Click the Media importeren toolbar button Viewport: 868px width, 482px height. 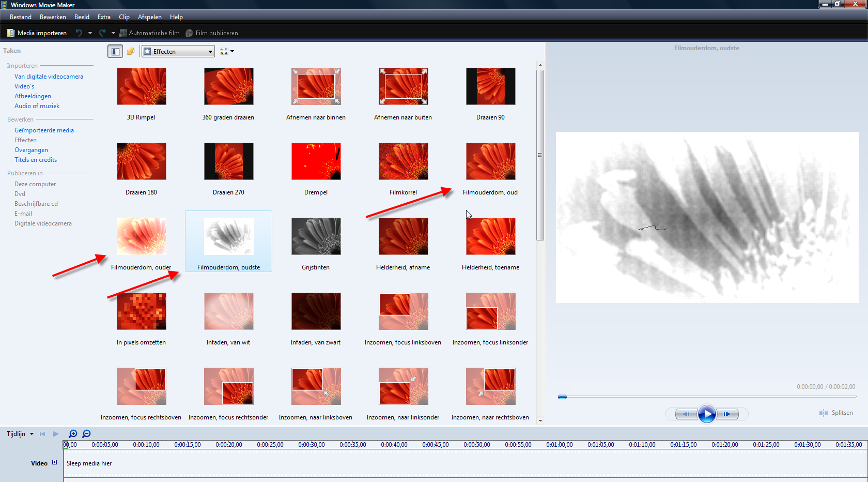click(37, 33)
